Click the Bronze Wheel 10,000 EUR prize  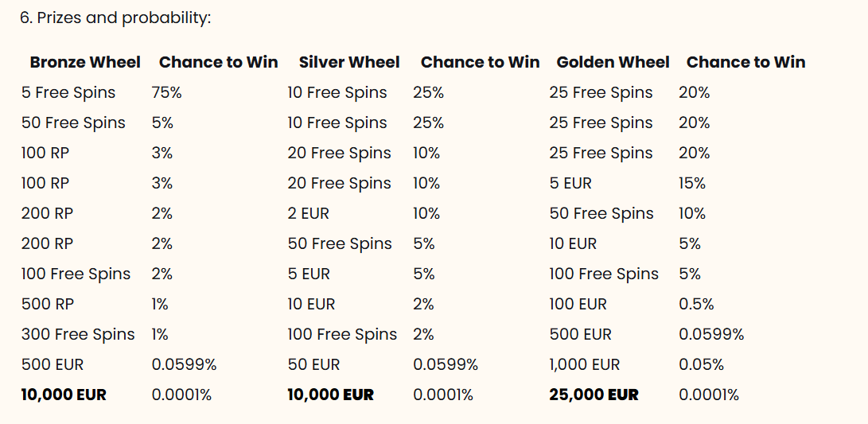pyautogui.click(x=64, y=395)
